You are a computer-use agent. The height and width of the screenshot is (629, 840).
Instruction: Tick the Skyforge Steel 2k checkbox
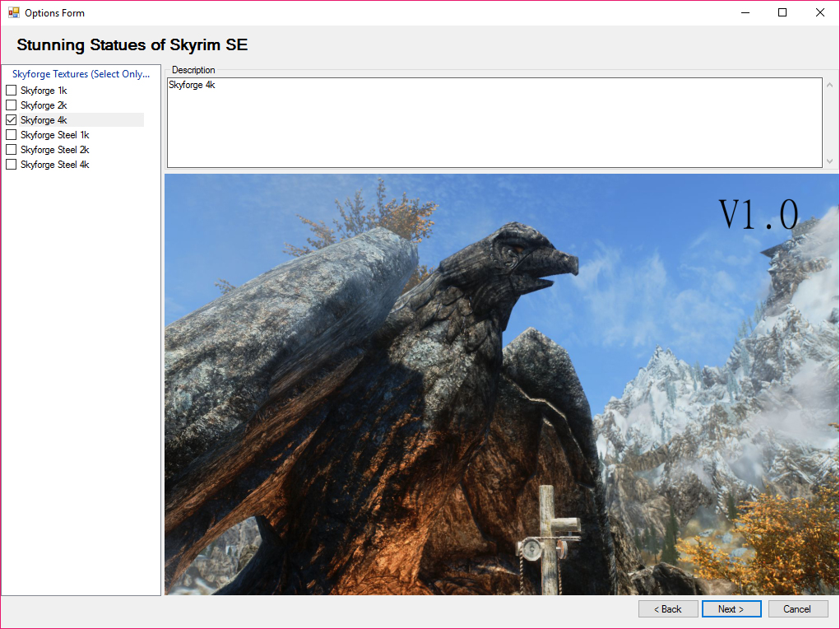point(12,150)
